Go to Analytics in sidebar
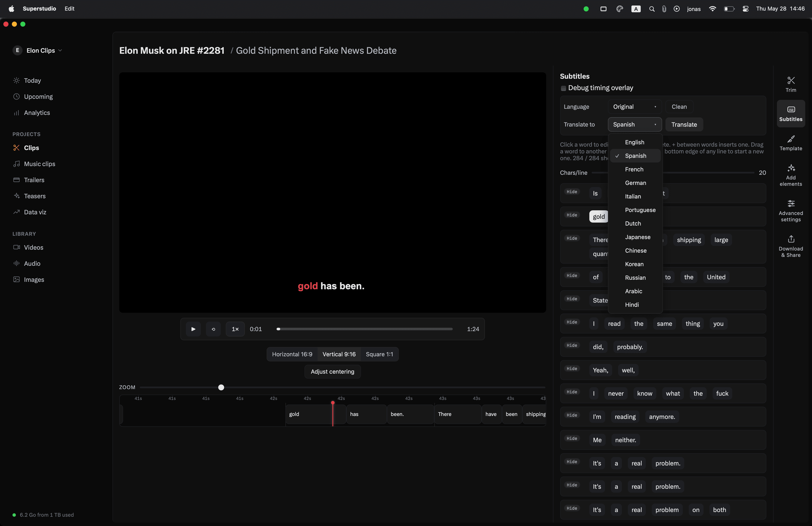Viewport: 812px width, 526px height. (37, 113)
